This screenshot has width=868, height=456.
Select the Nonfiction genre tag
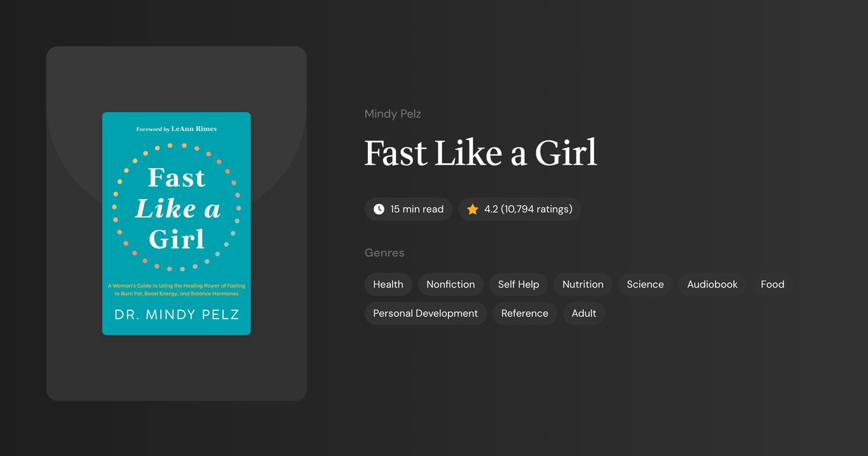451,284
